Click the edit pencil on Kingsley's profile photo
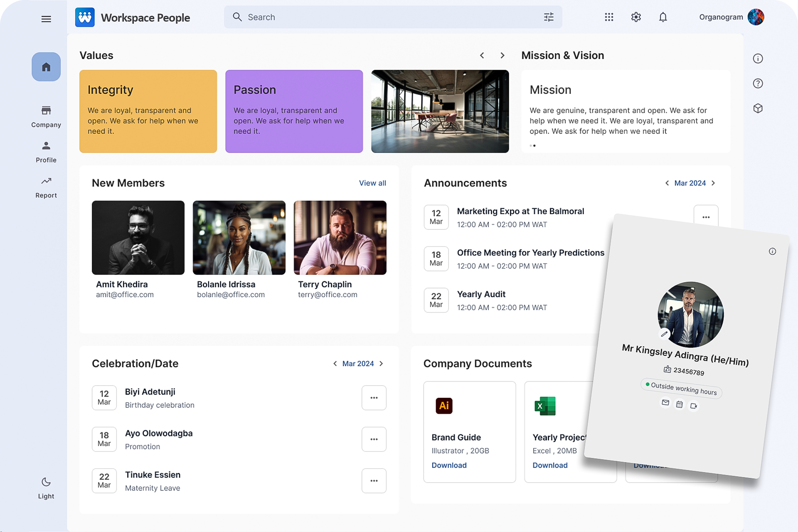The width and height of the screenshot is (798, 532). (664, 334)
